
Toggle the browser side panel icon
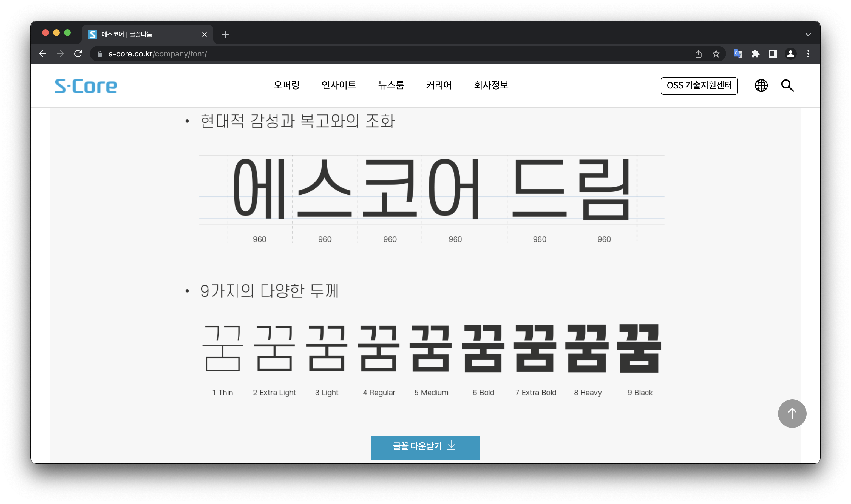(x=773, y=54)
